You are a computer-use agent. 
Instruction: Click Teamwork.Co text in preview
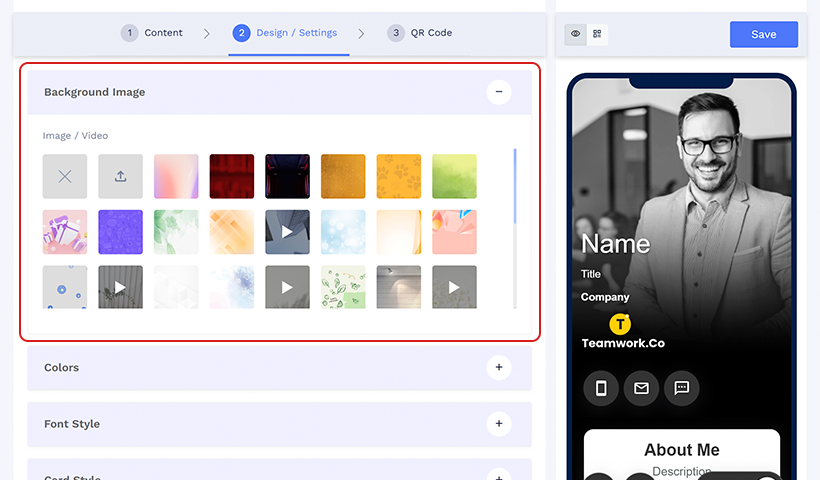click(623, 343)
